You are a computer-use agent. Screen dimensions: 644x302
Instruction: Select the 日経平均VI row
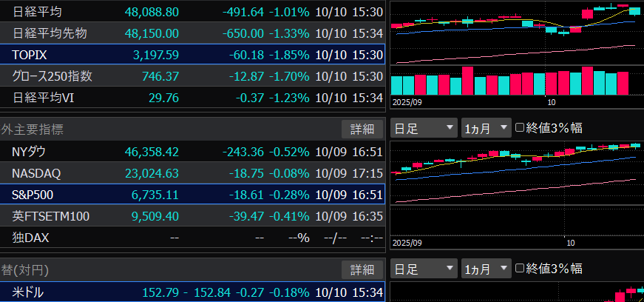click(x=192, y=97)
